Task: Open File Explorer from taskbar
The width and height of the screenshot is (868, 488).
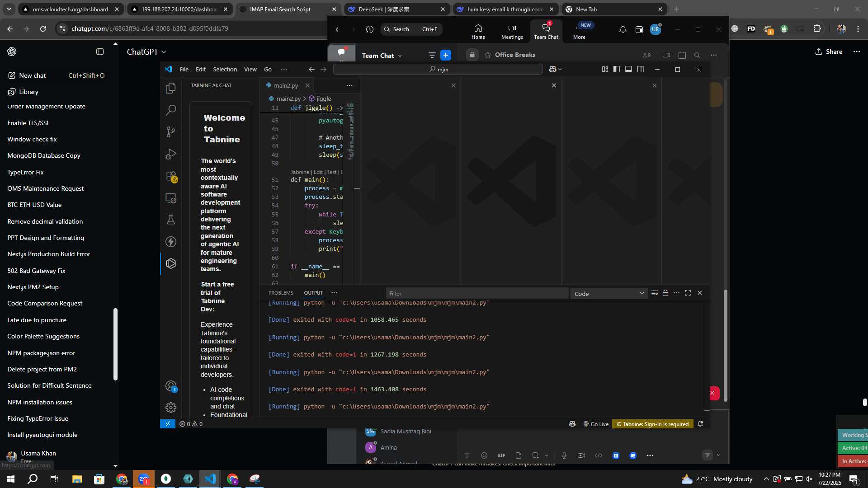Action: (77, 479)
